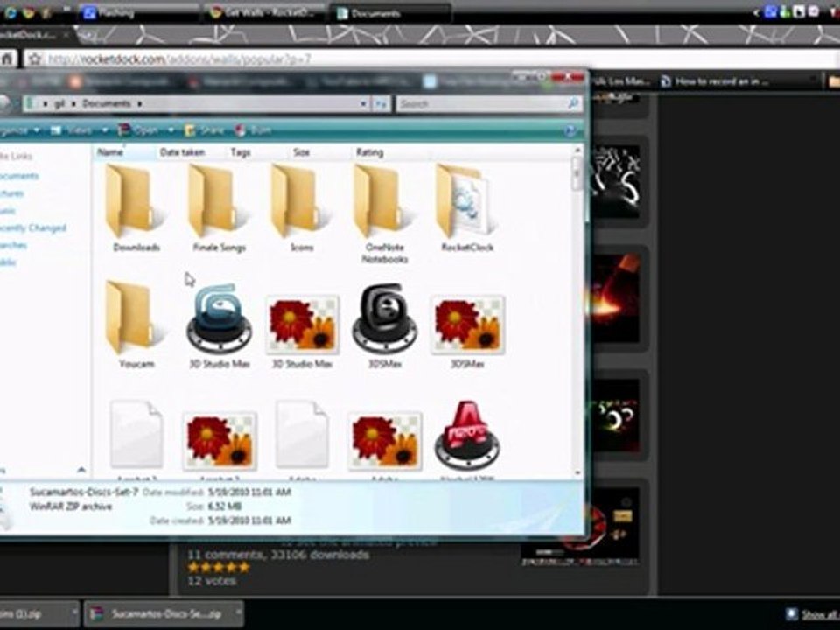Open dropdown on Sucamartos-Discs zip download item

tap(237, 612)
